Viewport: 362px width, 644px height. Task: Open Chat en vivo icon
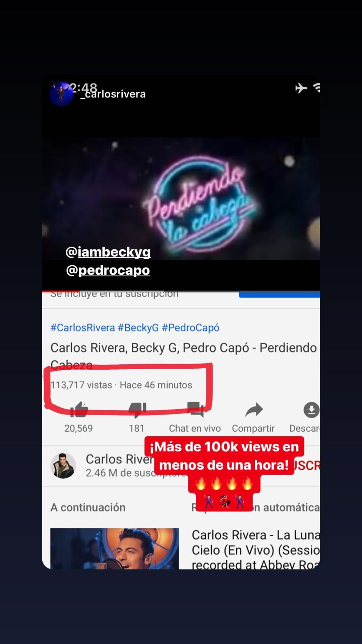(x=195, y=410)
